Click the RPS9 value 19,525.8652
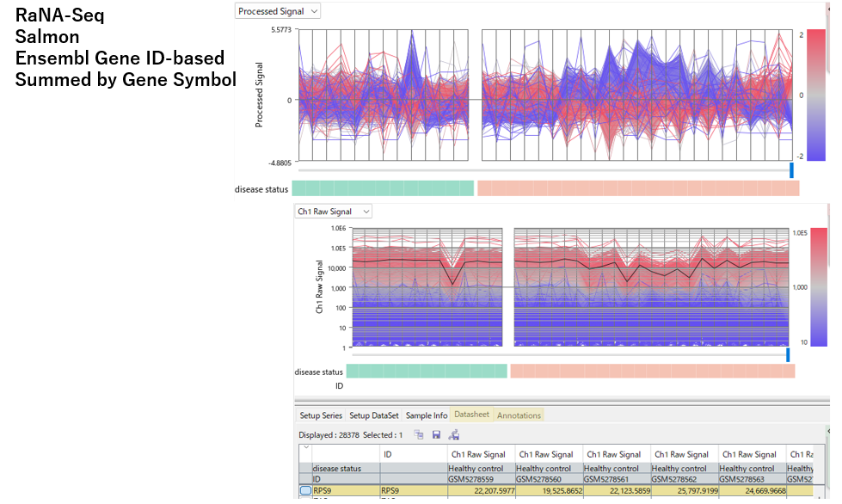The width and height of the screenshot is (842, 504). click(549, 490)
